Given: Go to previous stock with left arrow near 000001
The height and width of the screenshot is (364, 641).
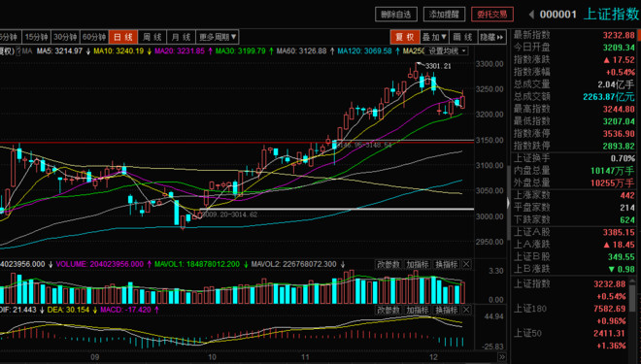Looking at the screenshot, I should pos(531,15).
